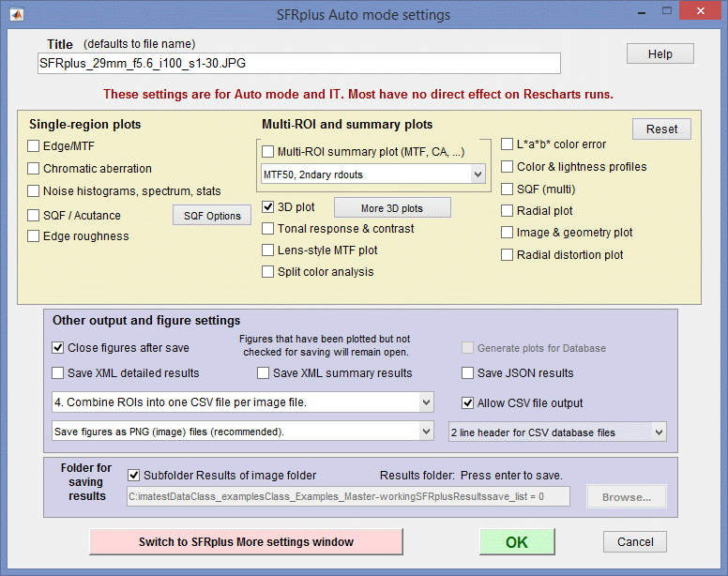Check Chromatic aberration plot option
The width and height of the screenshot is (728, 576).
[x=34, y=169]
